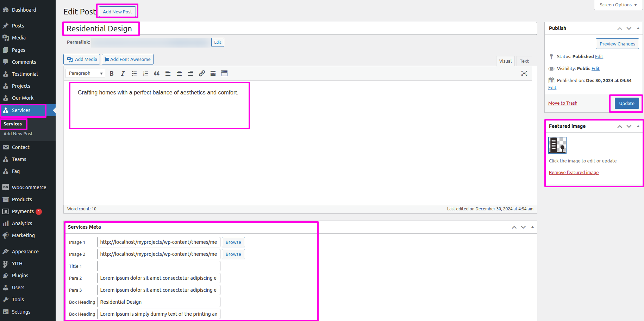Open WooCommerce in the sidebar menu
Screen dimensions: 644x321
29,187
